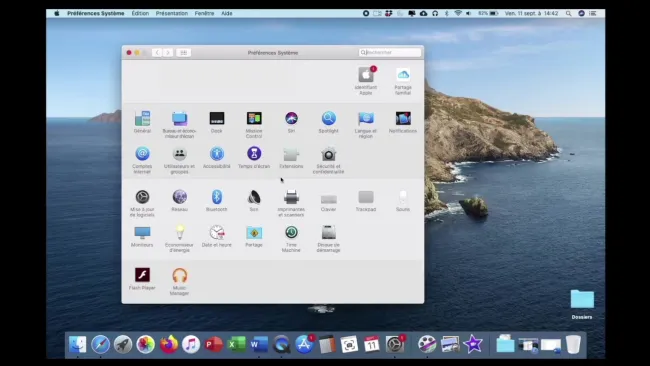Go forward with the right arrow button
650x366 pixels.
pyautogui.click(x=168, y=53)
